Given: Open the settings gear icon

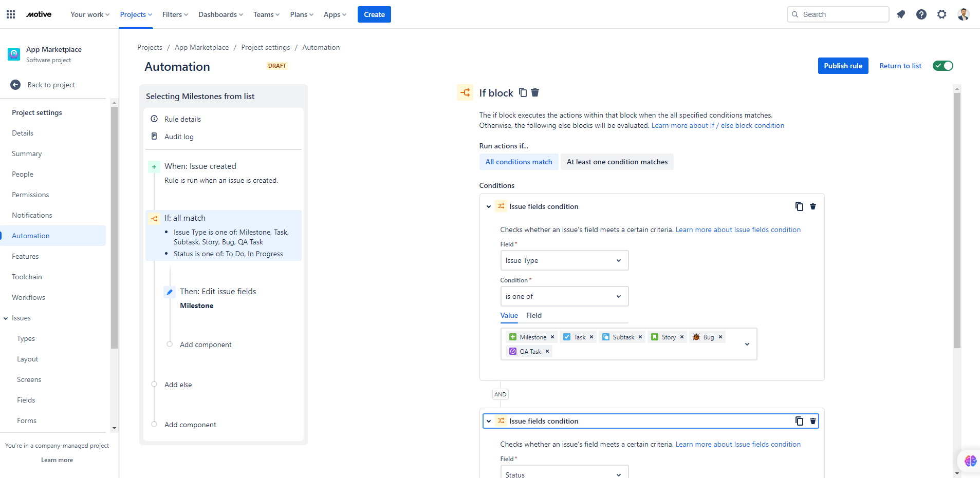Looking at the screenshot, I should 941,14.
